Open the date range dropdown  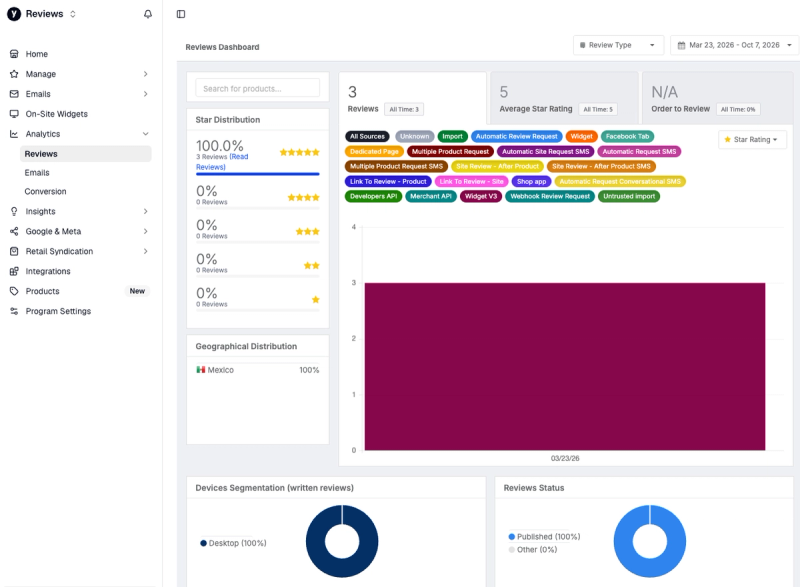(734, 45)
